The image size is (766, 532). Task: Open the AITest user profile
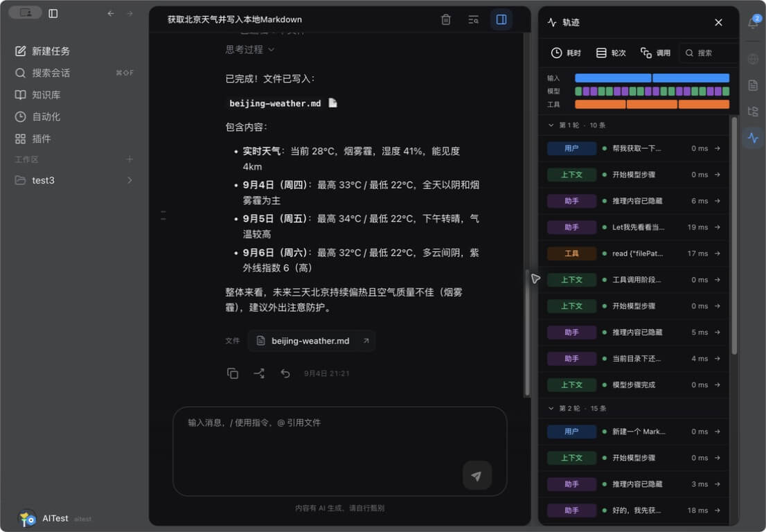pyautogui.click(x=54, y=518)
